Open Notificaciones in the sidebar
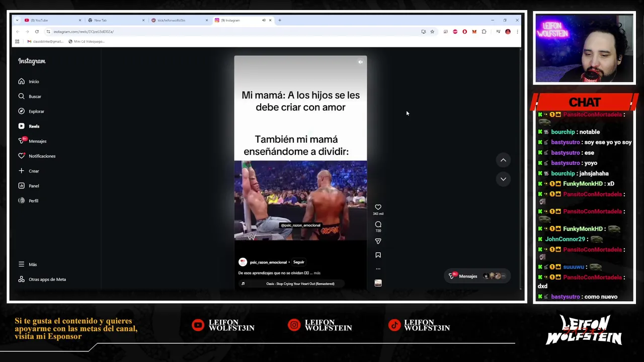 pos(37,156)
